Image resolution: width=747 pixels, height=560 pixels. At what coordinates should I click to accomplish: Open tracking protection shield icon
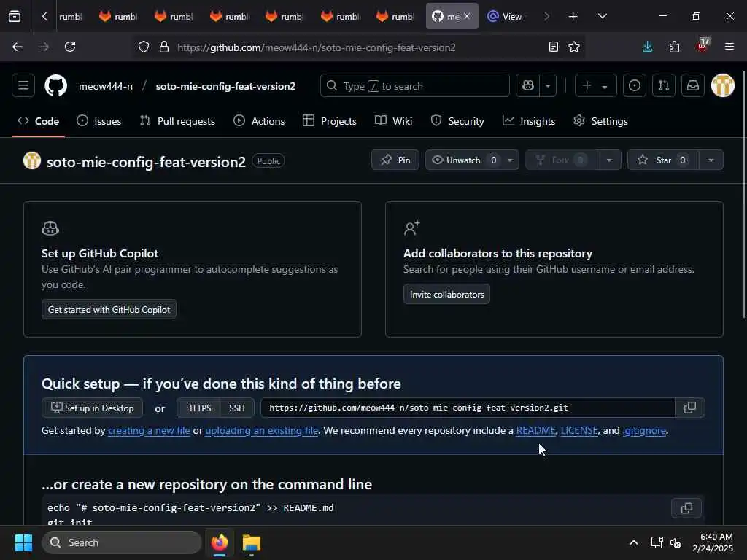[144, 47]
